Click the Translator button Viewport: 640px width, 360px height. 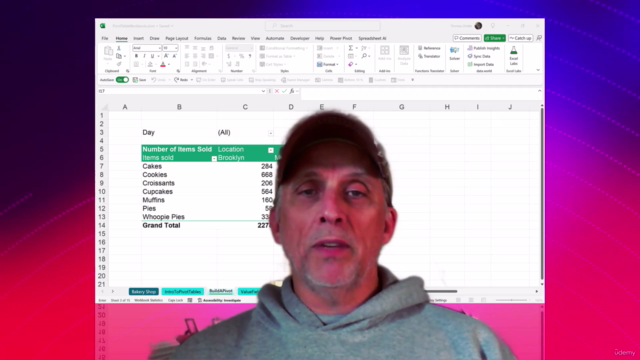click(429, 56)
